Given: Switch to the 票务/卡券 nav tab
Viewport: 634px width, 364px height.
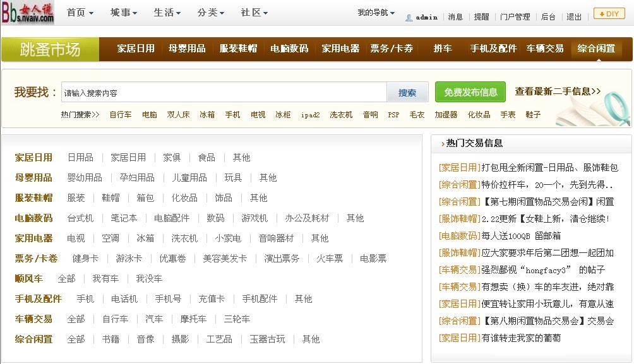Looking at the screenshot, I should tap(392, 49).
